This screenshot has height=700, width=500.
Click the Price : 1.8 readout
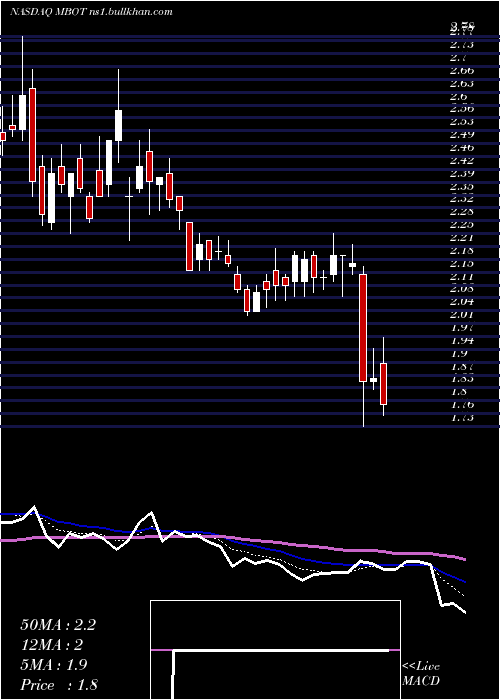(x=59, y=684)
